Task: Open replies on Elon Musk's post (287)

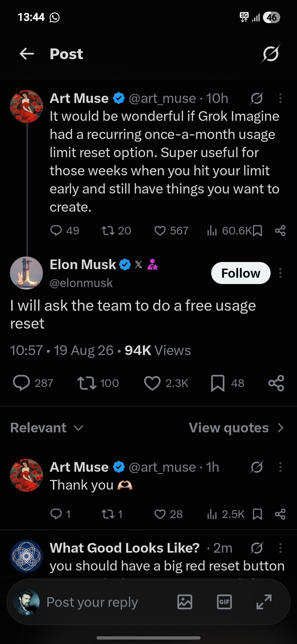Action: coord(21,383)
